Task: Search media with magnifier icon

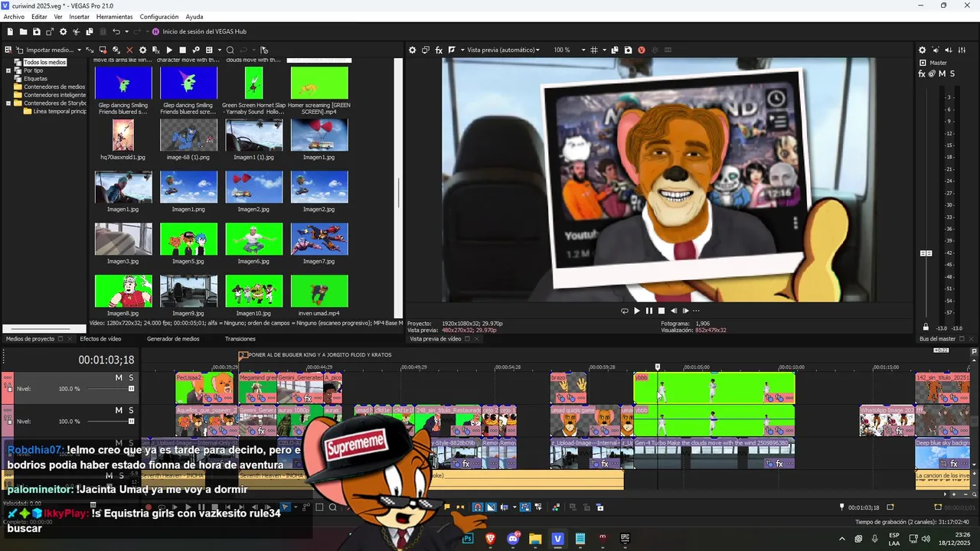Action: [230, 50]
